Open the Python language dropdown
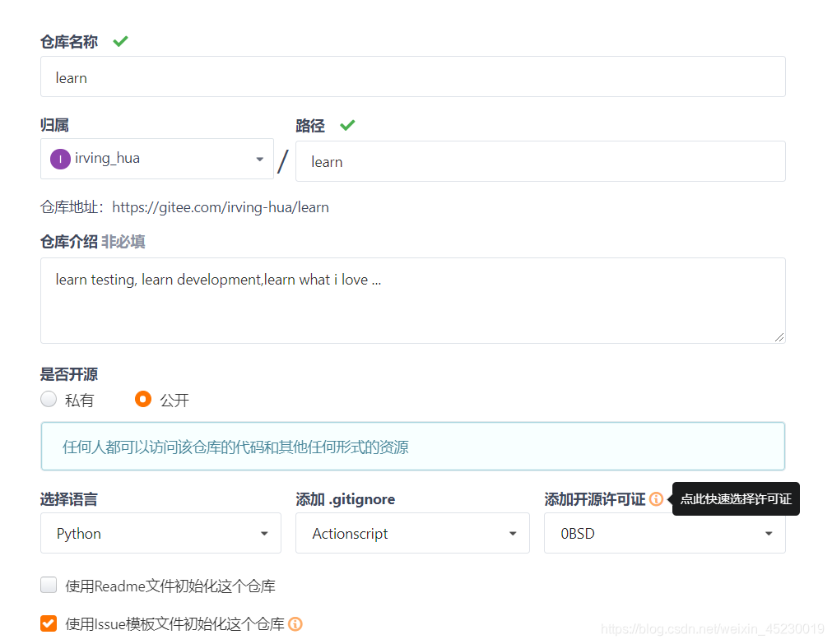This screenshot has width=832, height=644. click(160, 533)
